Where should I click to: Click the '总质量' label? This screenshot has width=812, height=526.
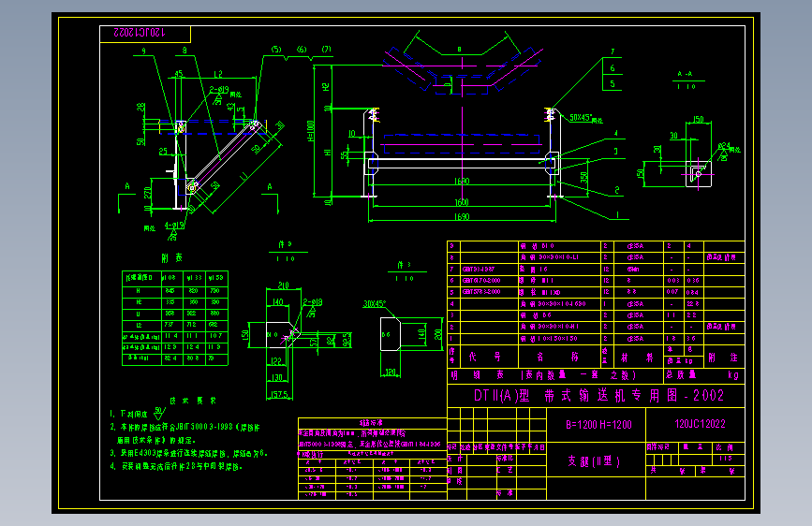coord(683,374)
